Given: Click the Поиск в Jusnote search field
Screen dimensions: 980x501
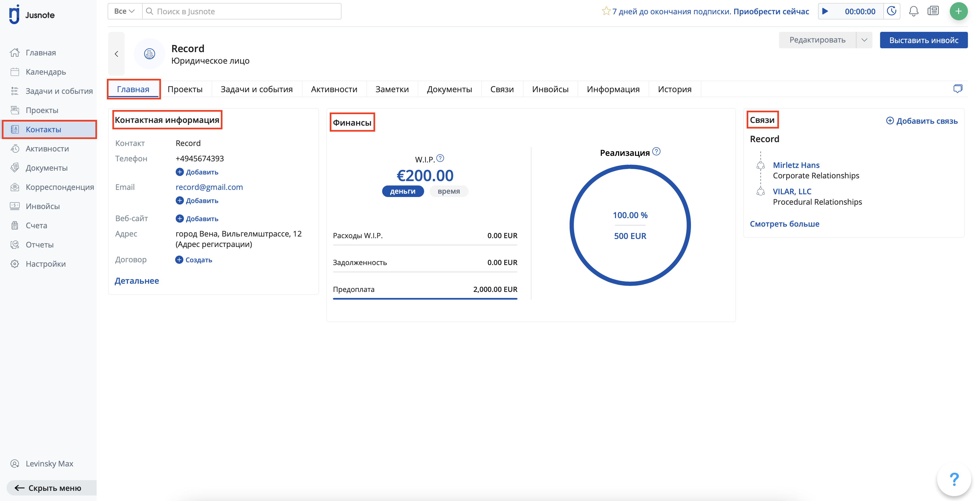Looking at the screenshot, I should click(x=243, y=12).
